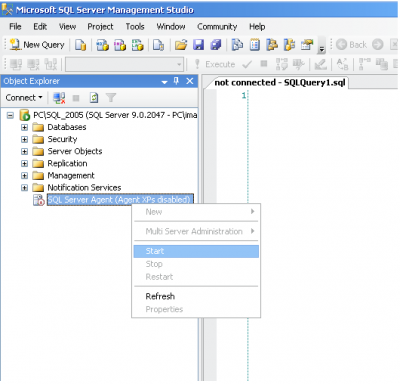The image size is (400, 384).
Task: Open the Object Explorer window position dropdown
Action: [x=164, y=81]
